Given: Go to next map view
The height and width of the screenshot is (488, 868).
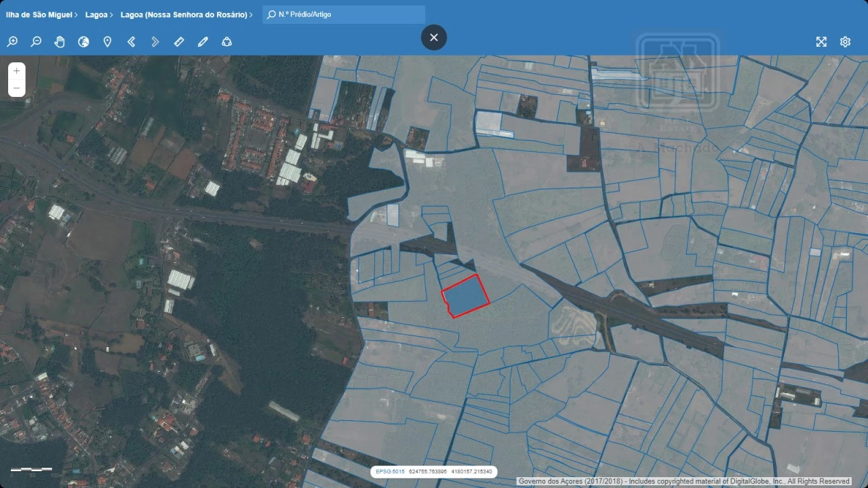Looking at the screenshot, I should click(x=155, y=42).
